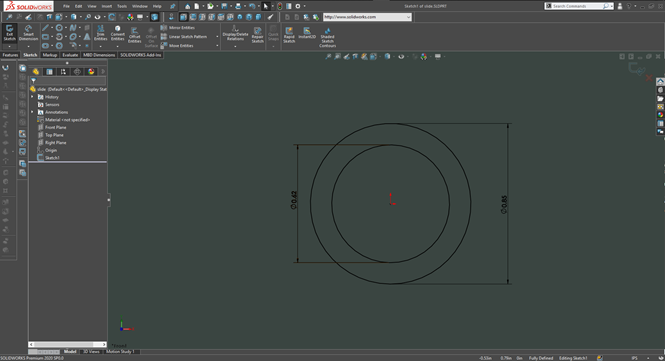The height and width of the screenshot is (361, 665).
Task: Select the Spline sketch tool
Action: (x=73, y=28)
